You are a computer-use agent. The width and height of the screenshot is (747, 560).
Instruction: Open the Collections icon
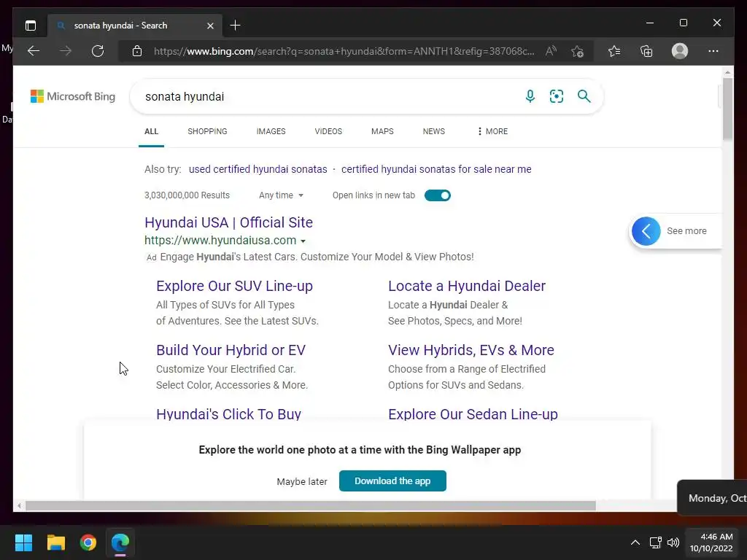(x=646, y=51)
